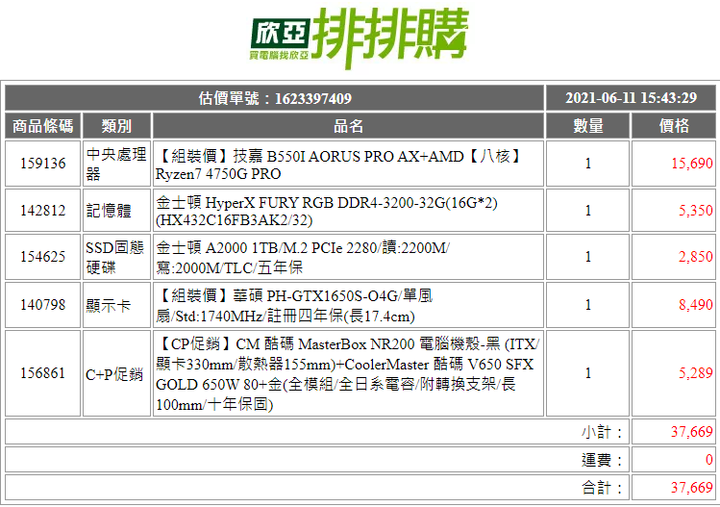Click the subtotal amount 37,669 beside 小計
The width and height of the screenshot is (720, 507).
(x=692, y=432)
